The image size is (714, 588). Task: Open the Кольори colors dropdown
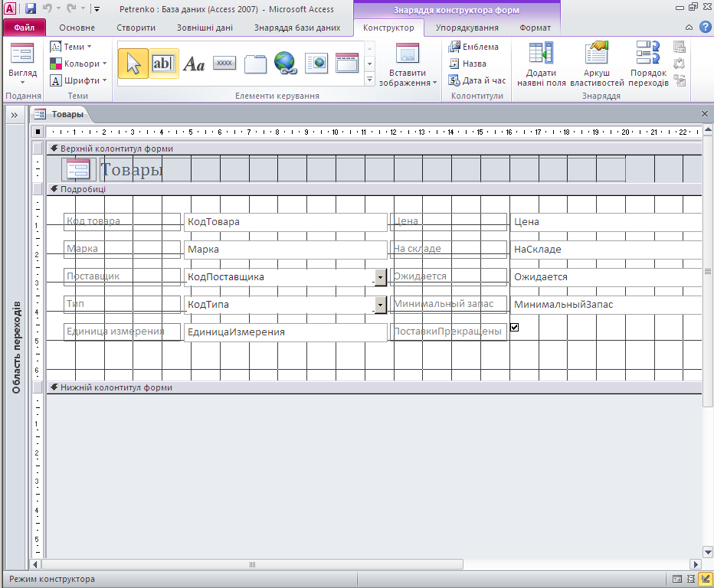(78, 64)
